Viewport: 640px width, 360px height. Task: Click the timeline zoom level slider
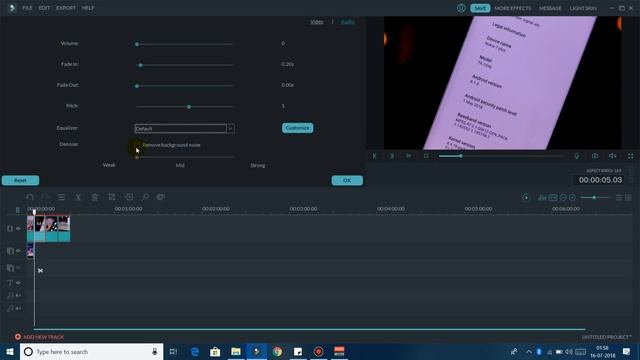[x=595, y=198]
